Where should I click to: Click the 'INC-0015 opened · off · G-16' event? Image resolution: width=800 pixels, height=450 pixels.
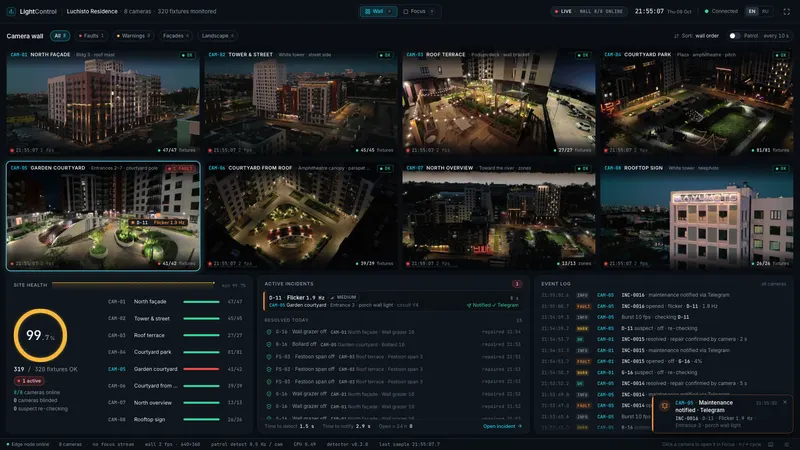[661, 361]
